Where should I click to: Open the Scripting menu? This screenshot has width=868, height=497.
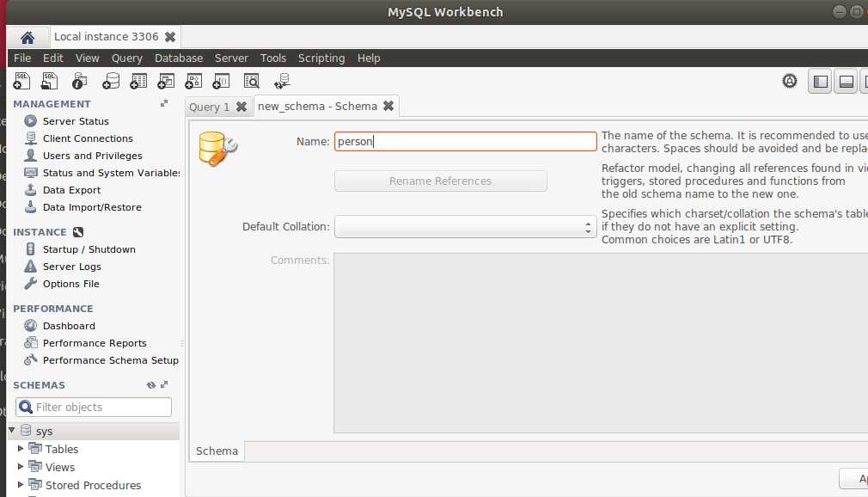point(321,58)
